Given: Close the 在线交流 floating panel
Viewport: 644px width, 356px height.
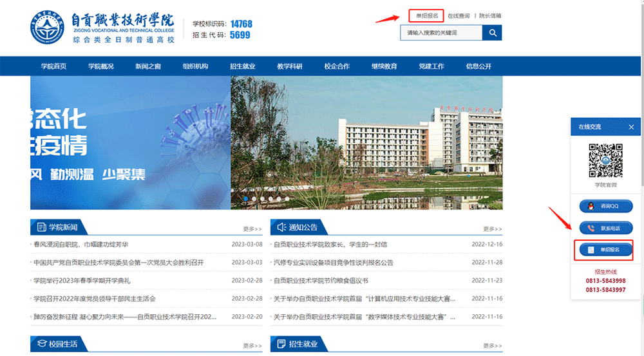Looking at the screenshot, I should (x=631, y=127).
